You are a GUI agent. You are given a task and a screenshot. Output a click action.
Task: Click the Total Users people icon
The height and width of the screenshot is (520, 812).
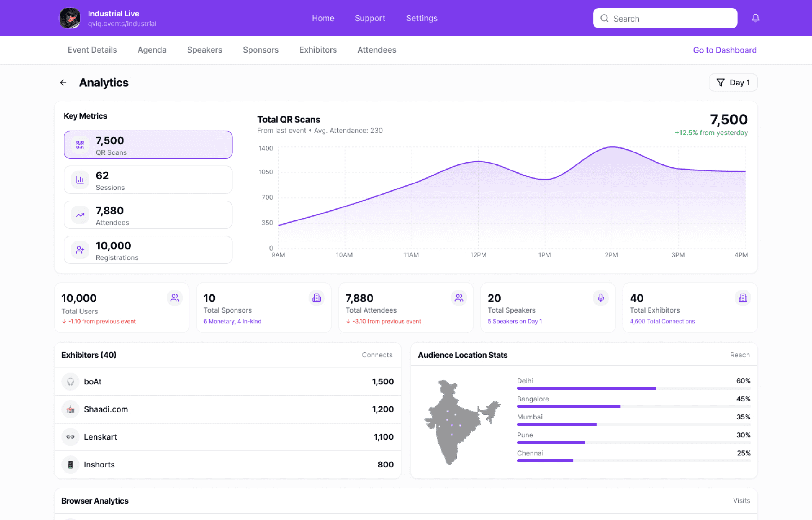pos(175,298)
